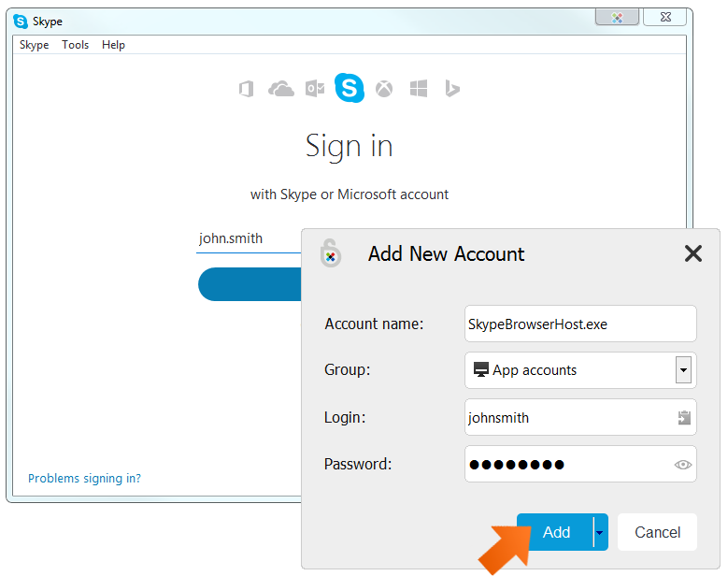
Task: Open the Help menu
Action: coord(113,45)
